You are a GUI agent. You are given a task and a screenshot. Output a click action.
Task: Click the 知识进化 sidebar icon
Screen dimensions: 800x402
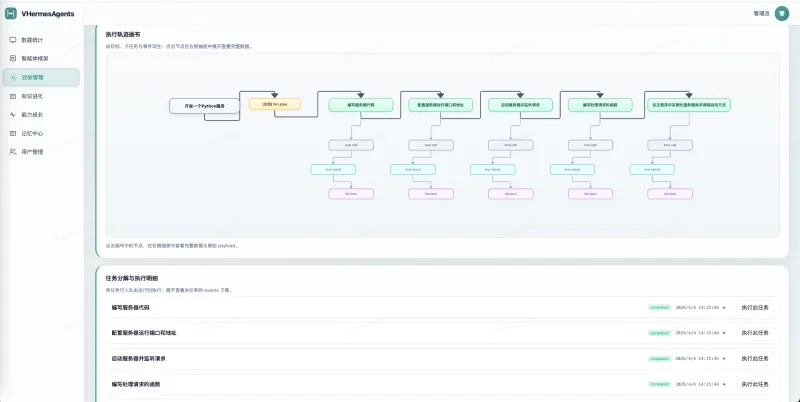13,96
